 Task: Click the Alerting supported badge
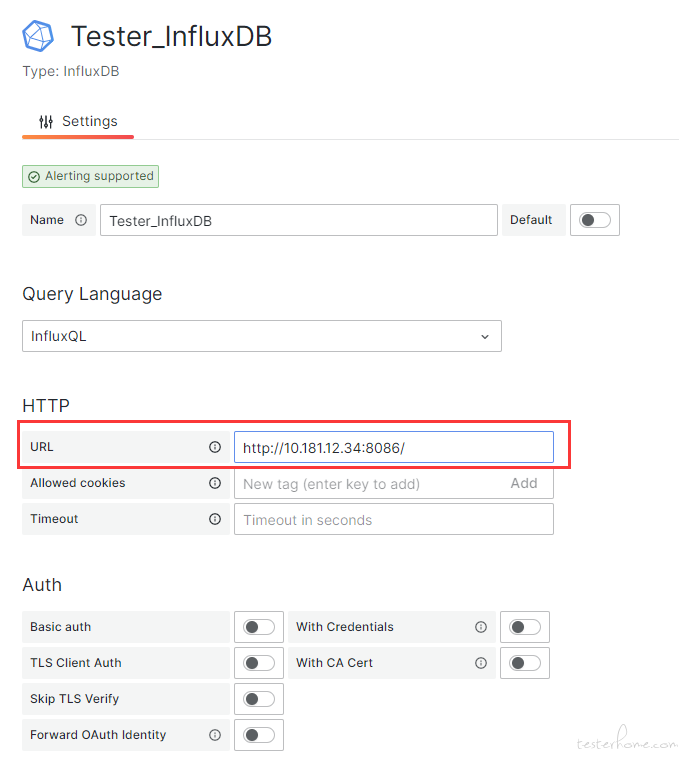tap(90, 176)
